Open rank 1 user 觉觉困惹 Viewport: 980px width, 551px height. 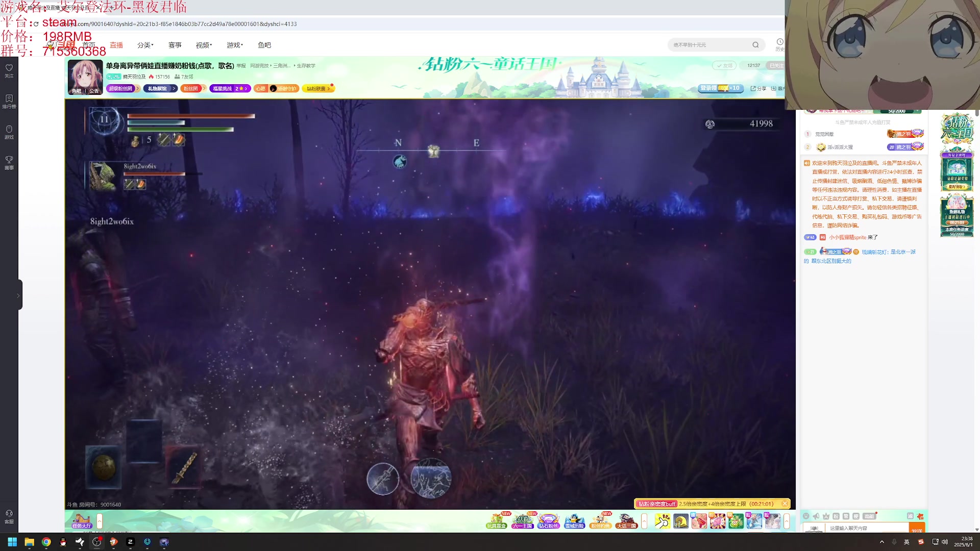coord(824,134)
